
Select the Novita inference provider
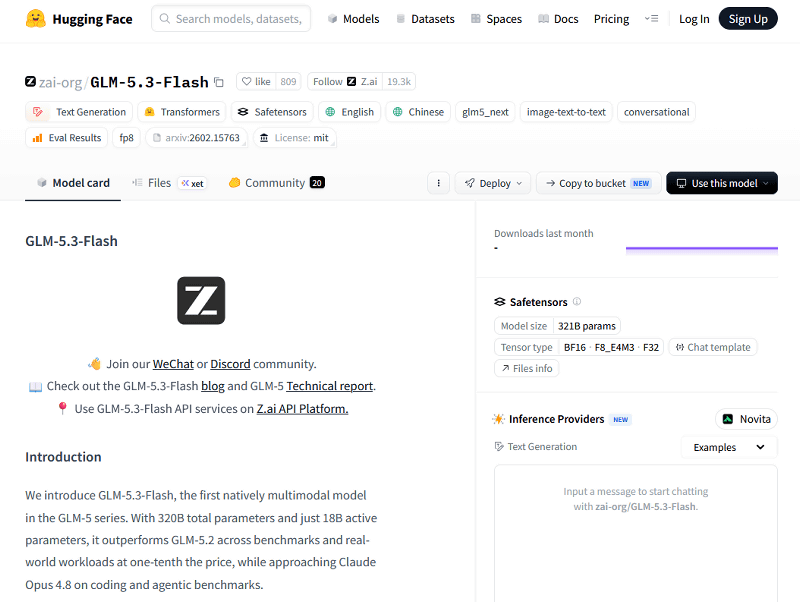(746, 419)
